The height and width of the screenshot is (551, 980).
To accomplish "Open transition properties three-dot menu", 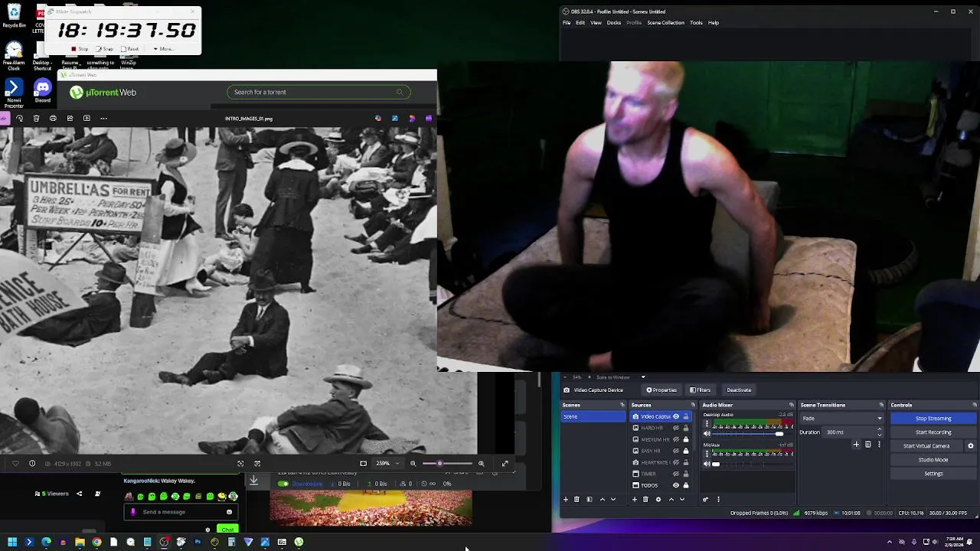I will [x=879, y=444].
